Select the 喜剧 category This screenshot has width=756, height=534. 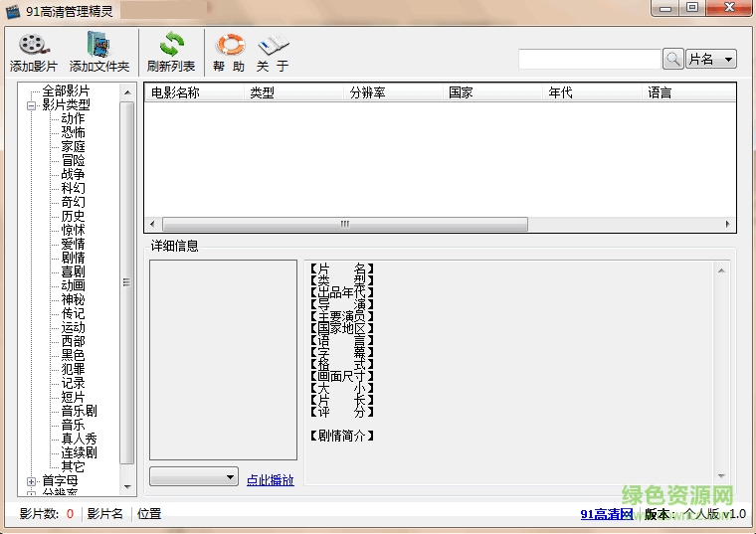(x=73, y=272)
